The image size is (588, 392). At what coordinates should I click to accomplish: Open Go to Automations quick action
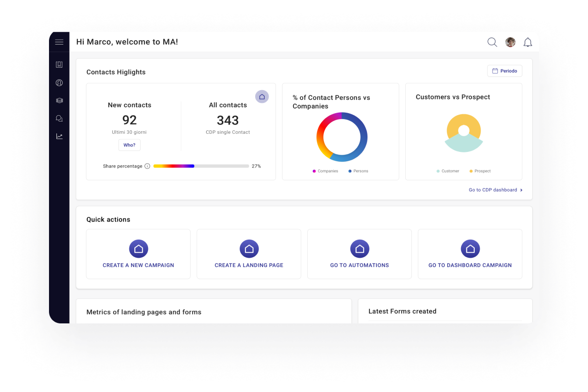coord(360,254)
